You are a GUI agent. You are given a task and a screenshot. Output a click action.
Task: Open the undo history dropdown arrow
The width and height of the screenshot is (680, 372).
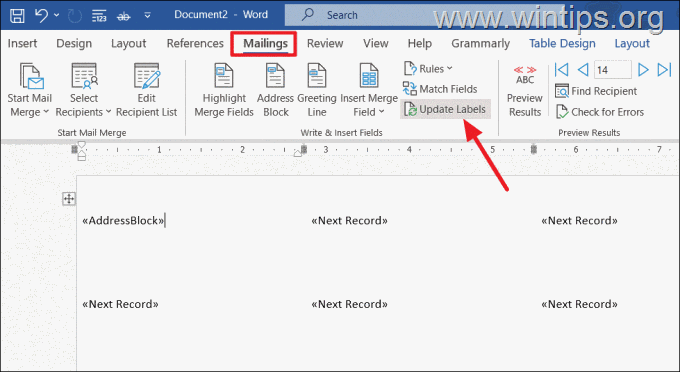coord(56,15)
